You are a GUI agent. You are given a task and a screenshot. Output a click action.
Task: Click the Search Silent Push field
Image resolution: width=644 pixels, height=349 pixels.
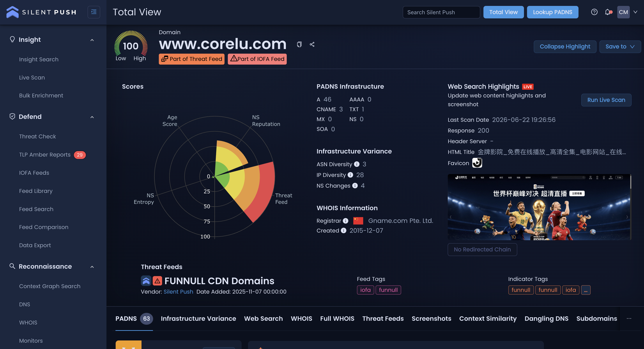point(441,12)
